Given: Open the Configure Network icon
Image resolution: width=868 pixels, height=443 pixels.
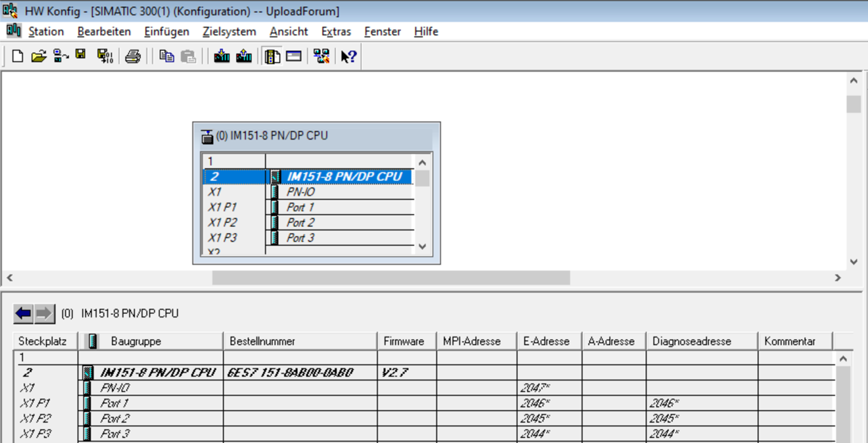Looking at the screenshot, I should [321, 56].
